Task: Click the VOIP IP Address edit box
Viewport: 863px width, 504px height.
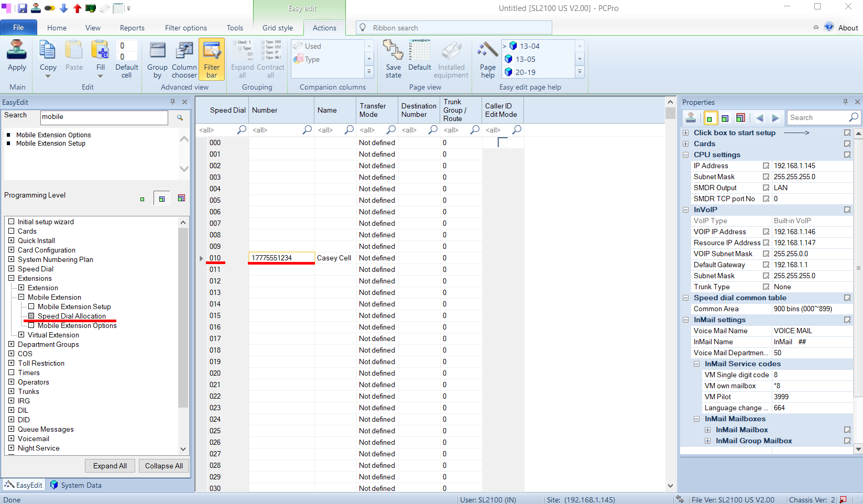Action: tap(766, 232)
